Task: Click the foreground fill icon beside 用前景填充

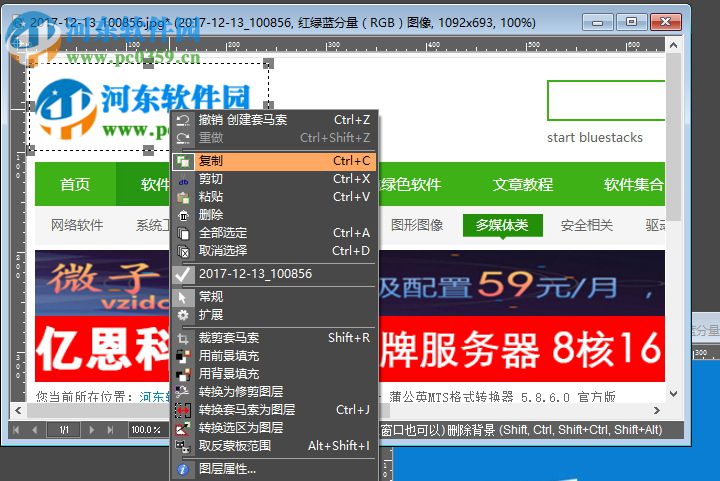Action: 183,356
